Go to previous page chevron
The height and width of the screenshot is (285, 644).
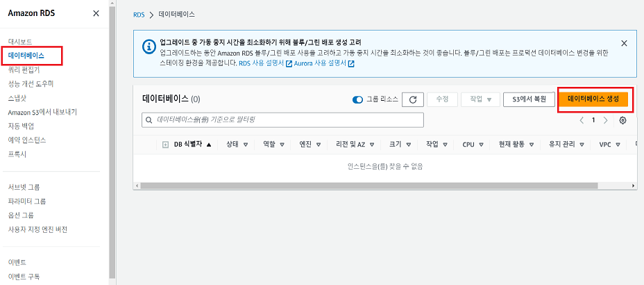[x=582, y=120]
